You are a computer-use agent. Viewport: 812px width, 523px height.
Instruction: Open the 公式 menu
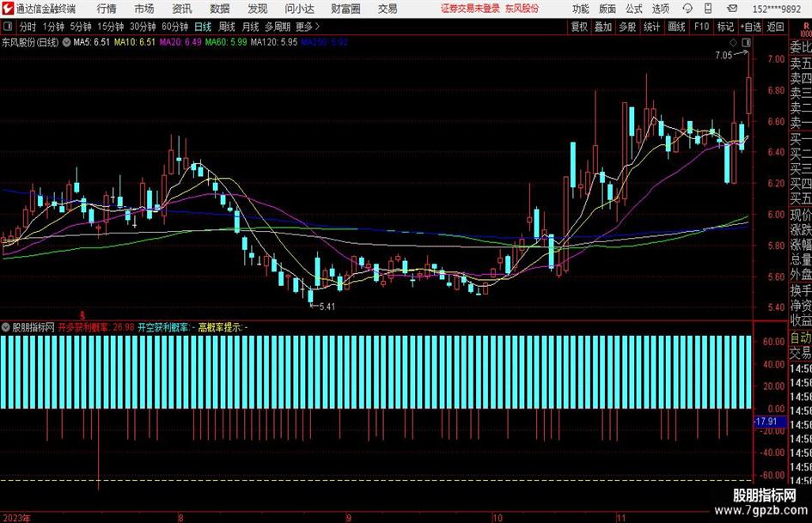[634, 9]
